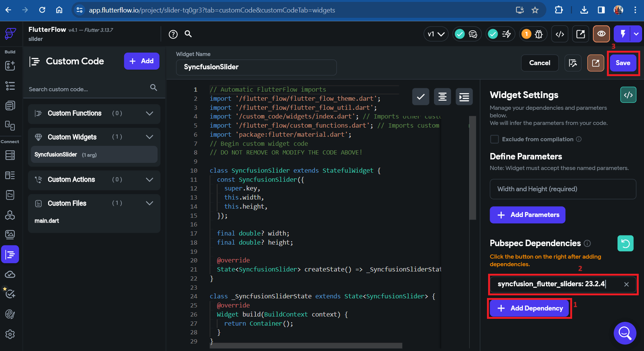Open the Widget Palette icon under Build
The height and width of the screenshot is (351, 644).
click(10, 66)
